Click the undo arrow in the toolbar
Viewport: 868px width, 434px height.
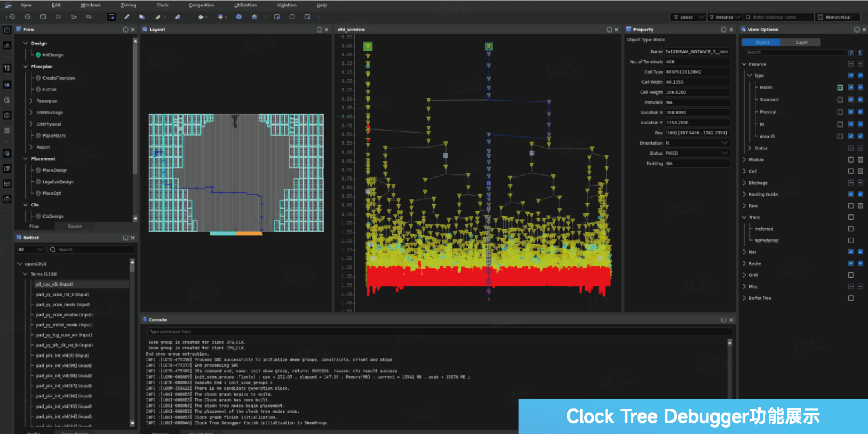[74, 17]
